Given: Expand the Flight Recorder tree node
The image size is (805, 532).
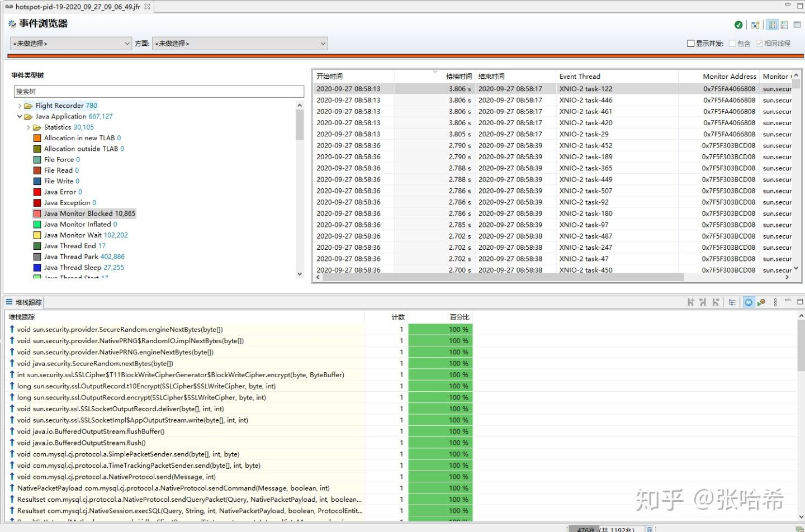Looking at the screenshot, I should (x=20, y=106).
